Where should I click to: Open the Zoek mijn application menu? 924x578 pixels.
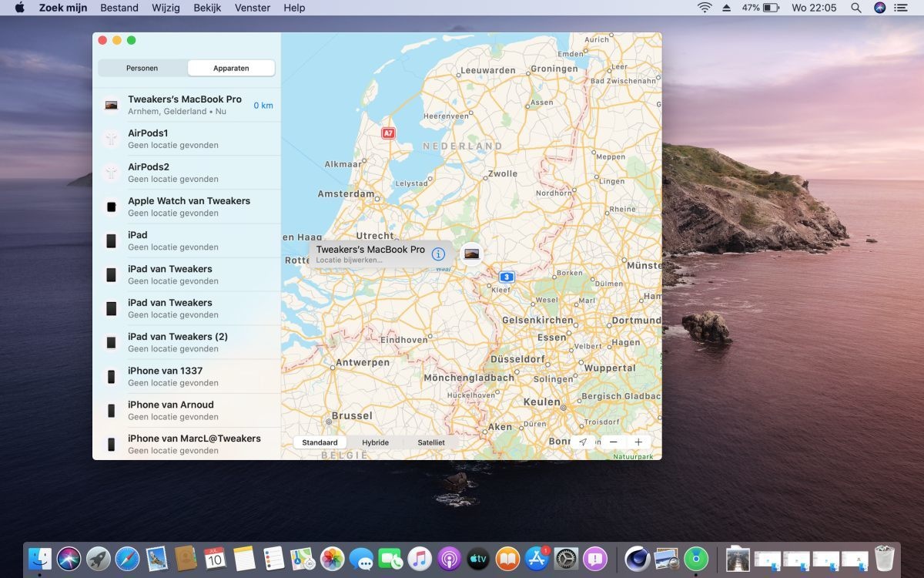pyautogui.click(x=63, y=8)
